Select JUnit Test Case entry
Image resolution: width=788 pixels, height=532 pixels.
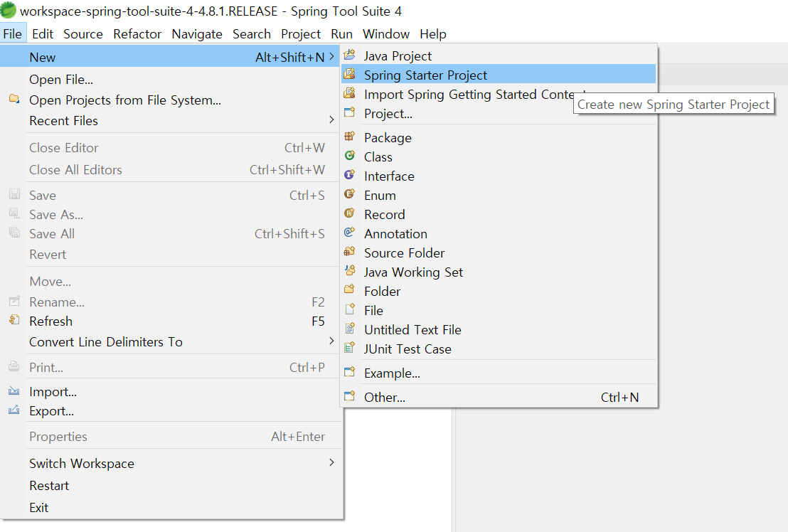point(499,349)
